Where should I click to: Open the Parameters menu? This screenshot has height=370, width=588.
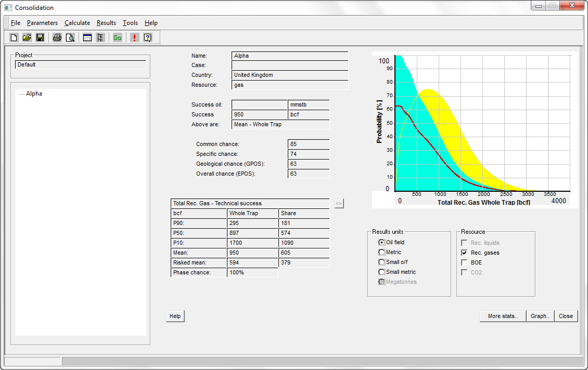(x=42, y=23)
